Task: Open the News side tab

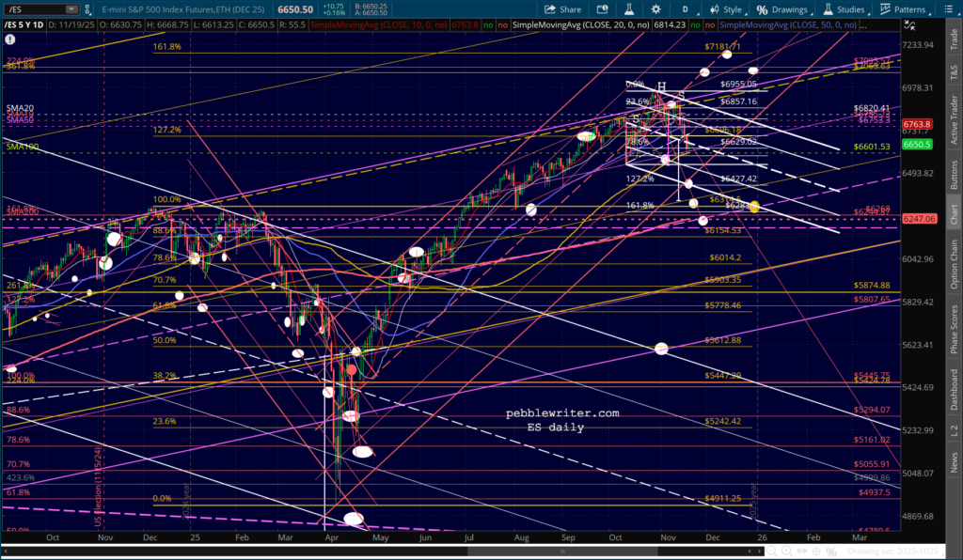Action: [954, 462]
